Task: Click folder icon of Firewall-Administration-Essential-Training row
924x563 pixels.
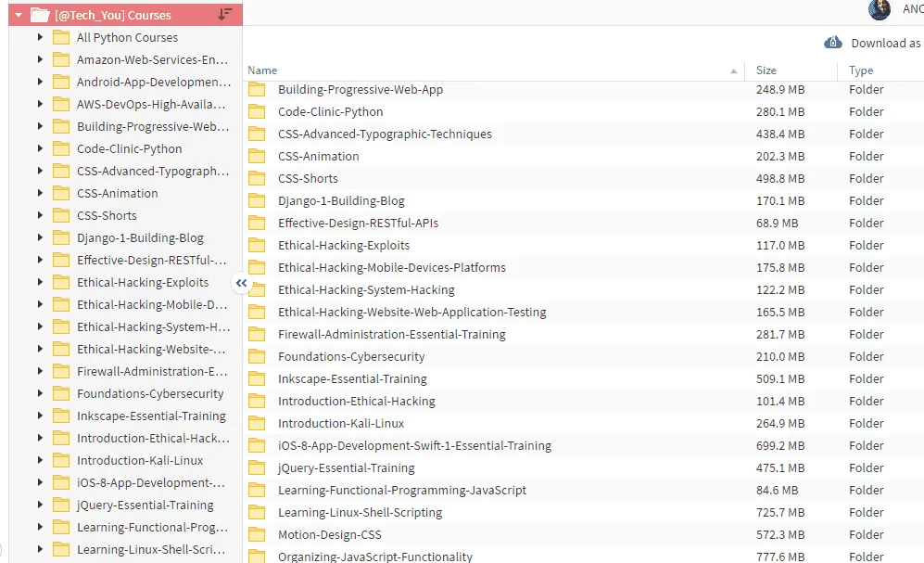Action: coord(257,334)
